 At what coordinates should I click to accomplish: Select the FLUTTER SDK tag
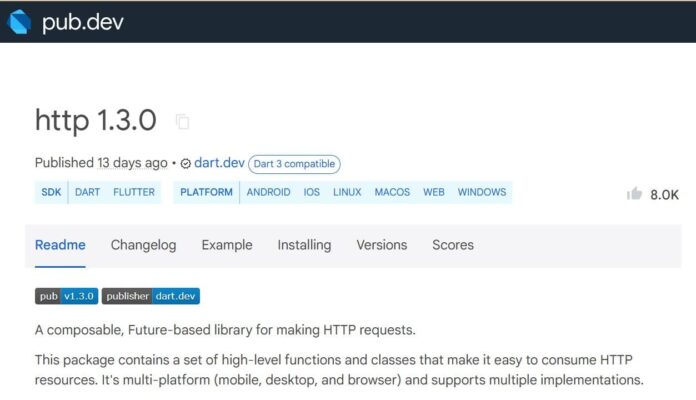tap(134, 192)
